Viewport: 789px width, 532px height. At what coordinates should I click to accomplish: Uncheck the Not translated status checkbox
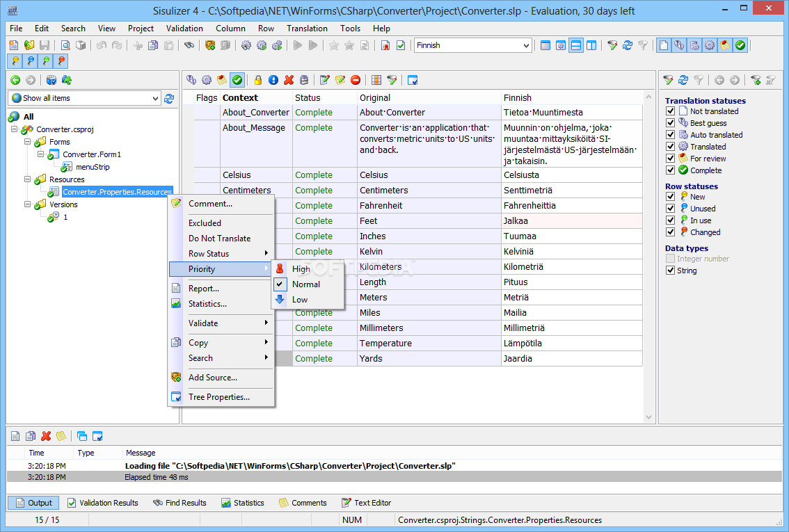pyautogui.click(x=670, y=111)
